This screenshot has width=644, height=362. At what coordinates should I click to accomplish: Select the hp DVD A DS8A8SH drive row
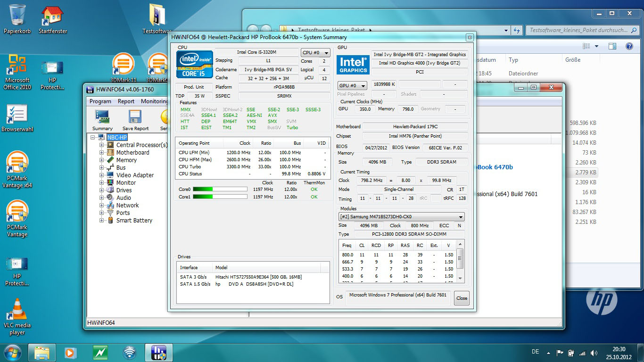(x=253, y=284)
